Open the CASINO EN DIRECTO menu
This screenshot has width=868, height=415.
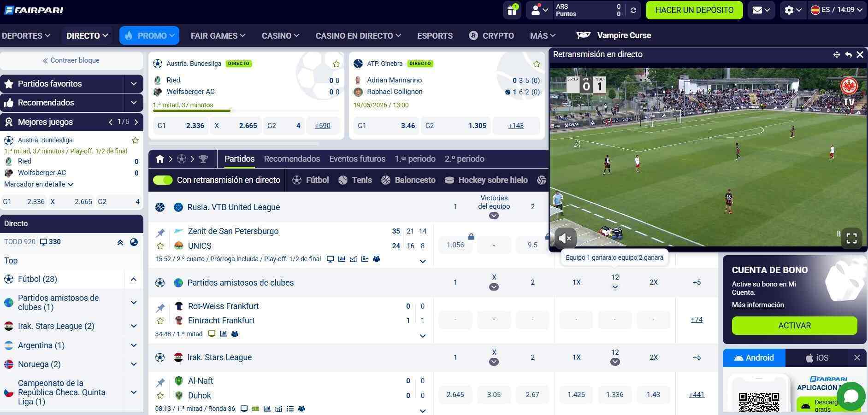(x=358, y=35)
